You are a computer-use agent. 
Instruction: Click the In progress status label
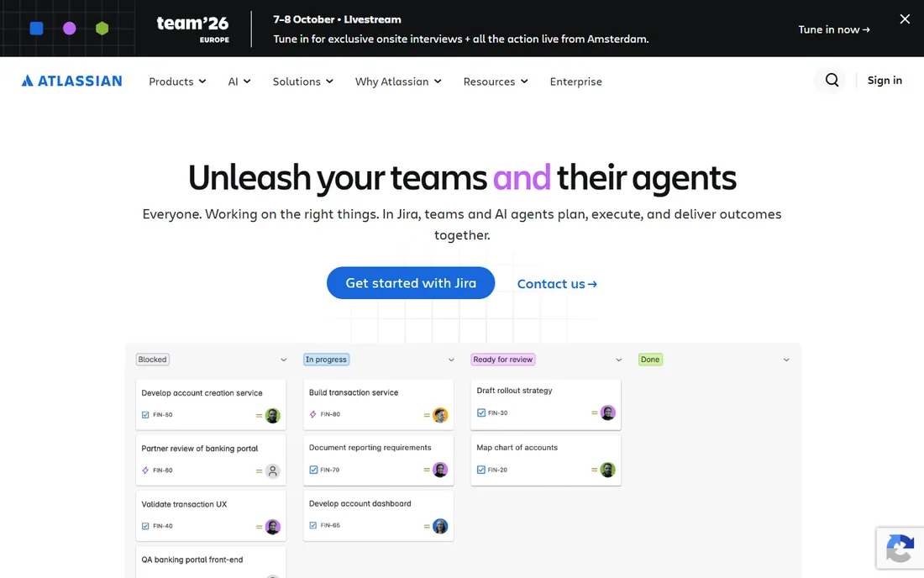coord(326,360)
